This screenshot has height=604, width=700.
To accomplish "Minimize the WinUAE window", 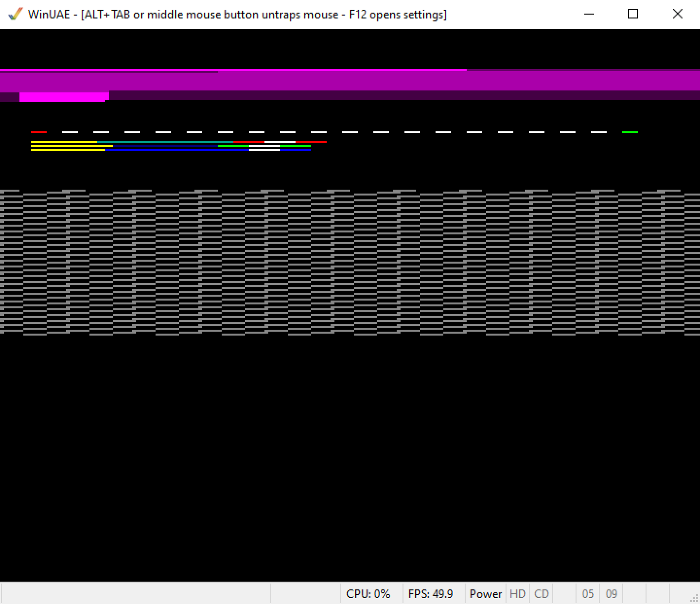I will [589, 14].
